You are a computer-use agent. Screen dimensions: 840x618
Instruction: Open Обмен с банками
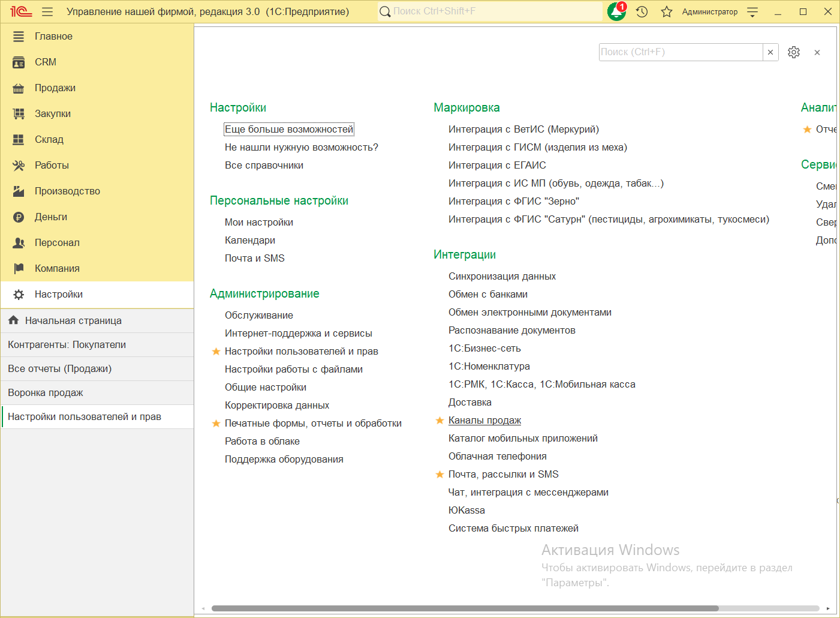[488, 295]
